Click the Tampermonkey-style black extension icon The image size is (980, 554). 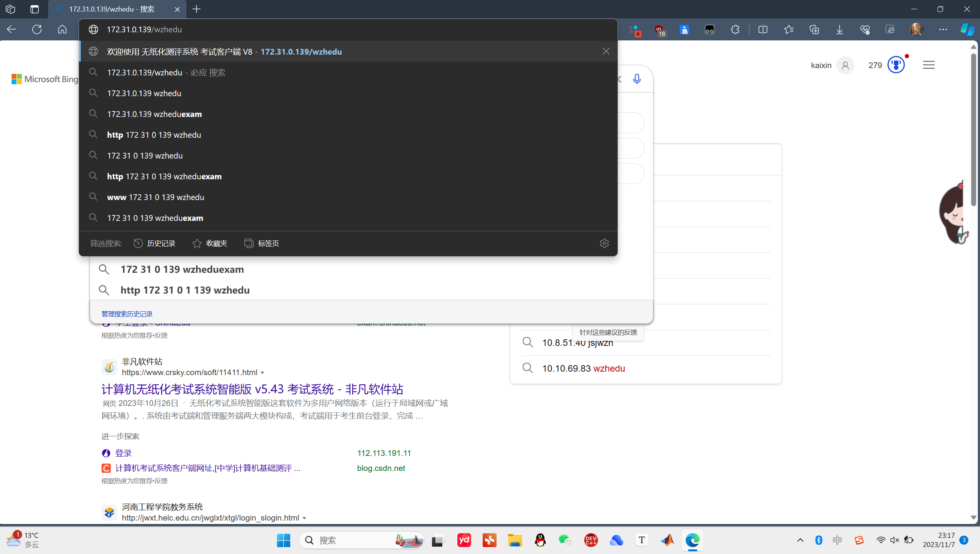710,29
